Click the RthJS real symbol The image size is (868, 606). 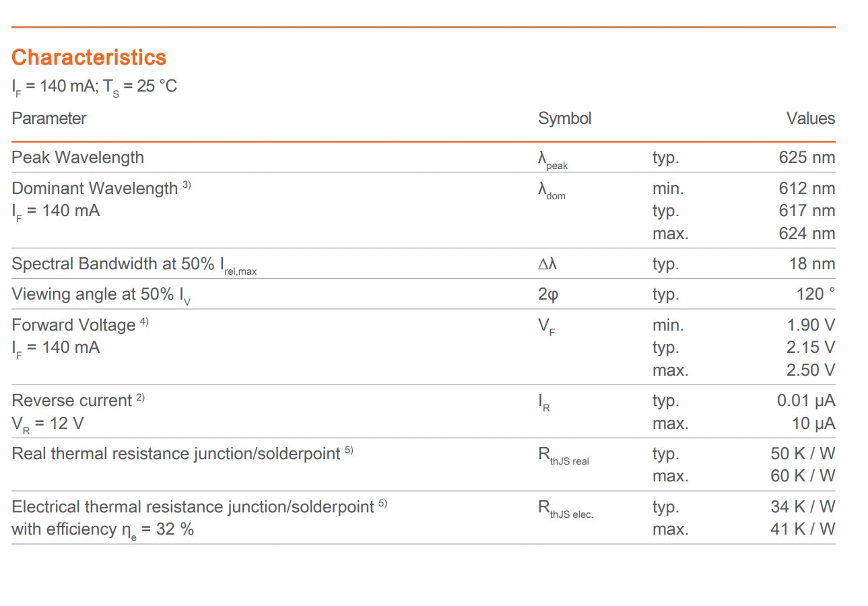[564, 456]
